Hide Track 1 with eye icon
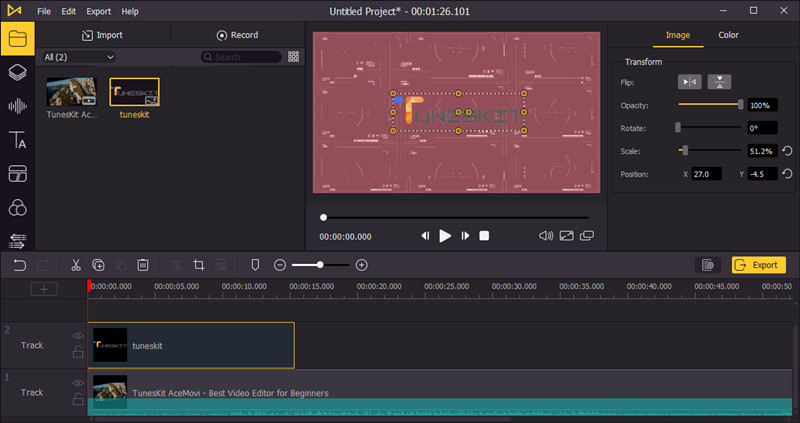Viewport: 800px width, 423px height. pyautogui.click(x=78, y=383)
